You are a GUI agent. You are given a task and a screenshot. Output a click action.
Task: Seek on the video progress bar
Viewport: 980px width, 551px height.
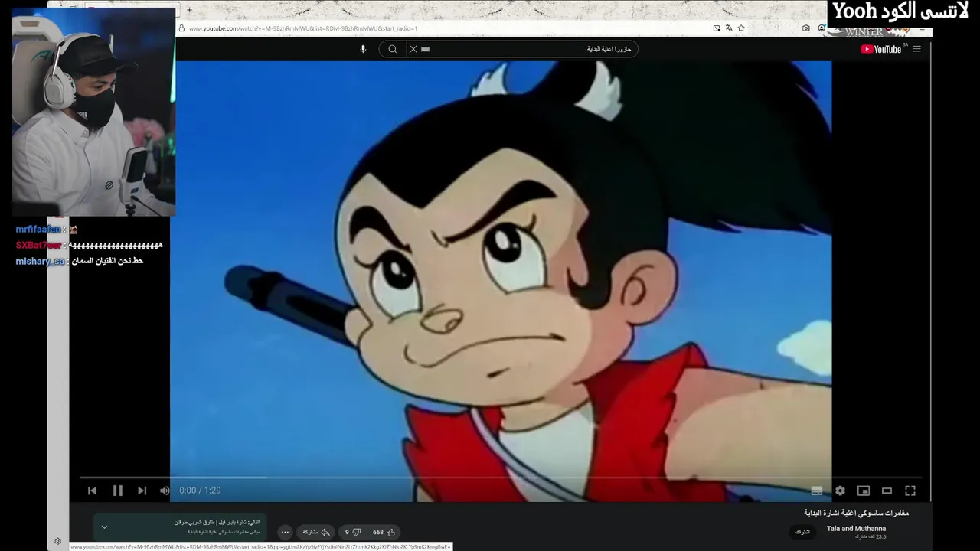[501, 478]
